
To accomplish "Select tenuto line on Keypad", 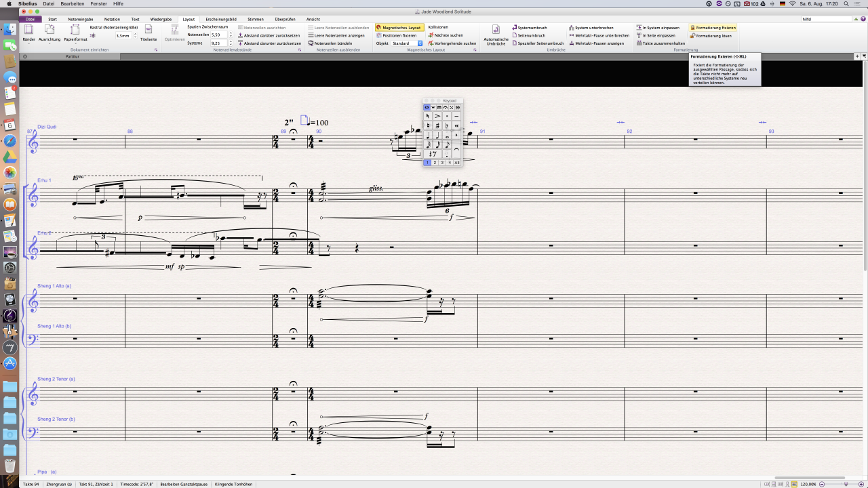I will tap(456, 116).
